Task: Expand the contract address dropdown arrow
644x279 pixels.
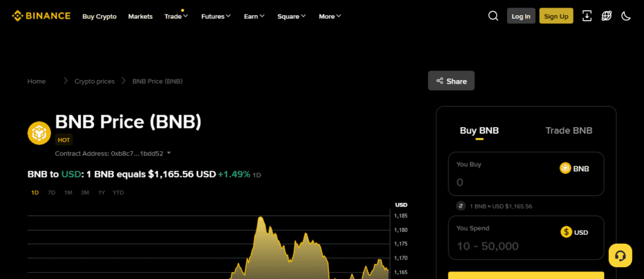Action: click(x=169, y=153)
